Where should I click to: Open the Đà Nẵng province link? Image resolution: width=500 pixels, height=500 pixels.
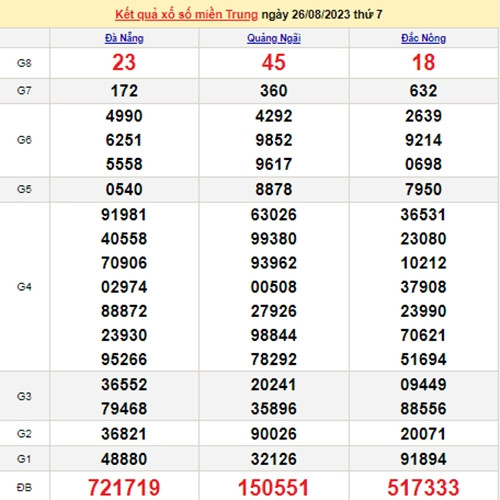coord(124,38)
